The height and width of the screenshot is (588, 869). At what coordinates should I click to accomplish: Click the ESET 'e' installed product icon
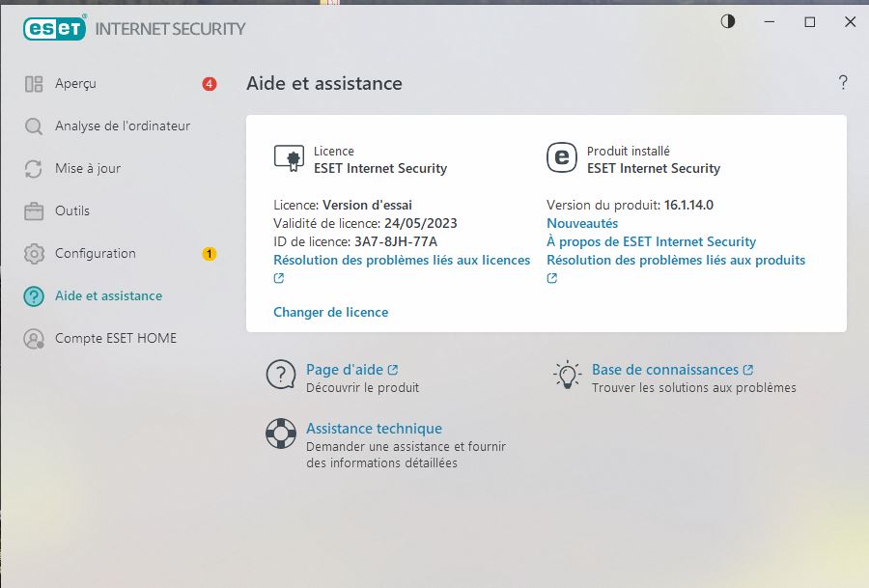(561, 157)
